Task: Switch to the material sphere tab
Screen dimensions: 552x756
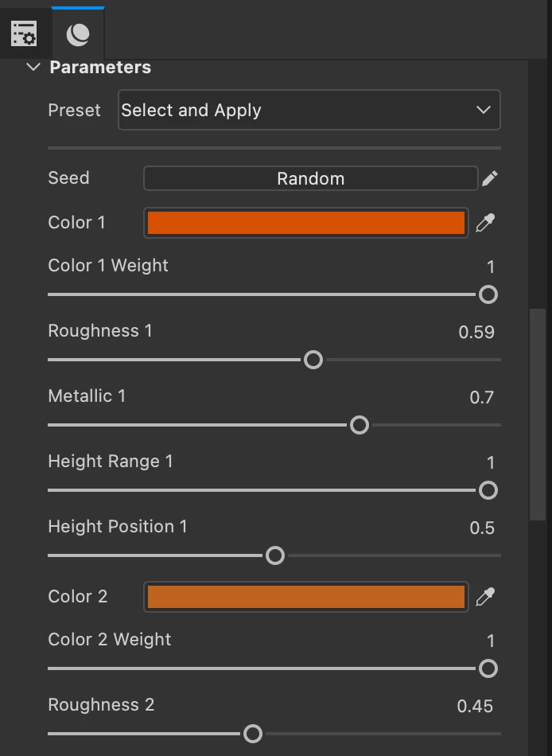Action: 78,33
